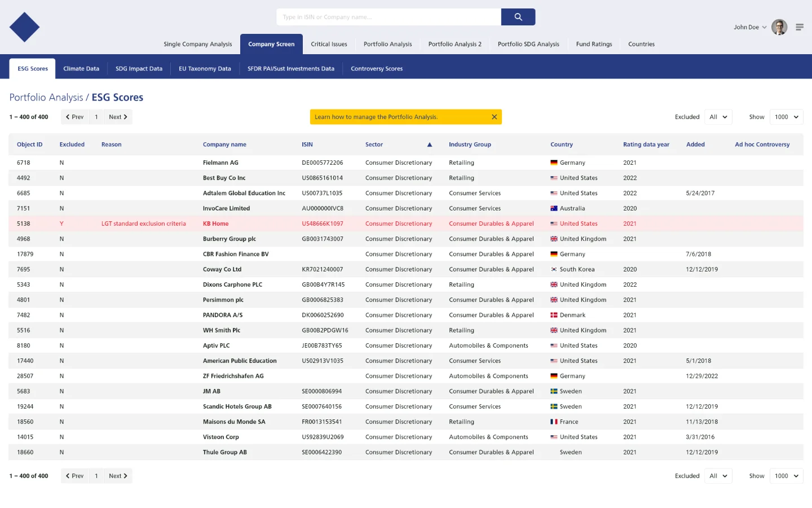Open the bottom Excluded filter dropdown
The image size is (812, 508).
click(x=718, y=476)
